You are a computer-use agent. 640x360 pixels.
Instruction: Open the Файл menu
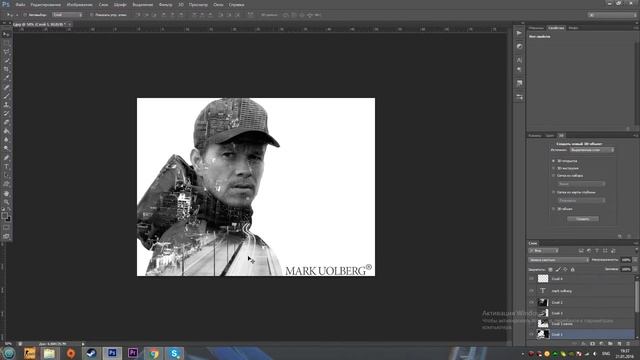(20, 5)
